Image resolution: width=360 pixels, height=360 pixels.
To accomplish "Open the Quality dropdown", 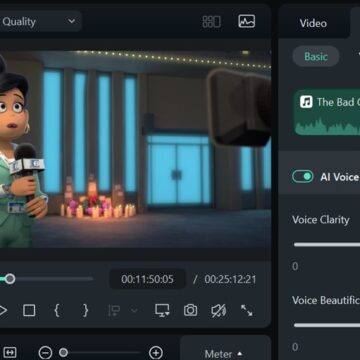I will (x=40, y=21).
